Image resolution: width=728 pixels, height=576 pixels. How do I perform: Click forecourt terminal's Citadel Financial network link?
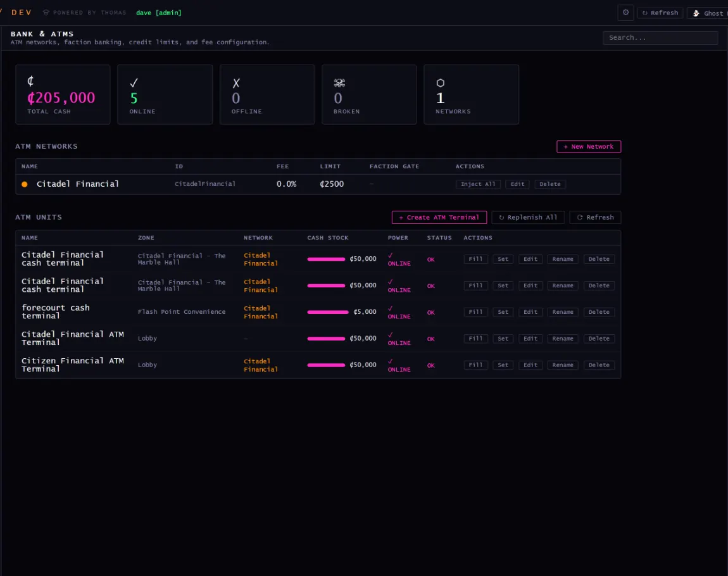(x=261, y=312)
